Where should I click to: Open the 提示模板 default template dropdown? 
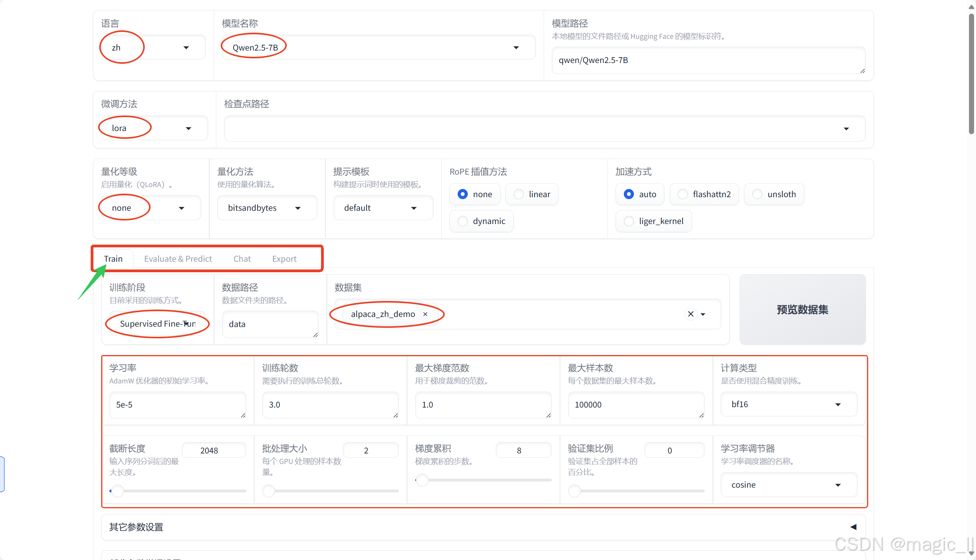tap(383, 208)
